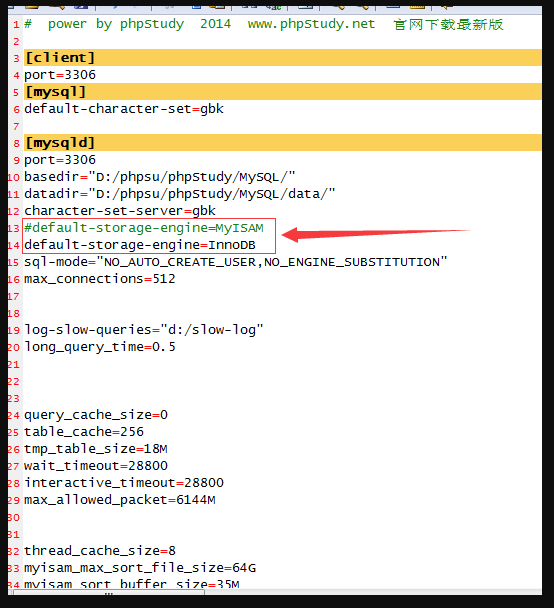Place cursor on basedir path line
The image size is (554, 608).
(x=160, y=177)
